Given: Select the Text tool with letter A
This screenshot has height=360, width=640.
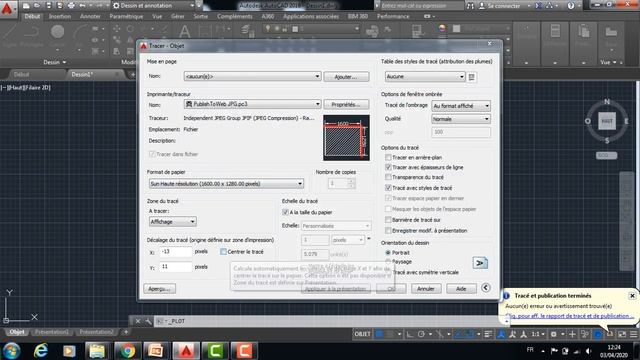Looking at the screenshot, I should pos(184,32).
